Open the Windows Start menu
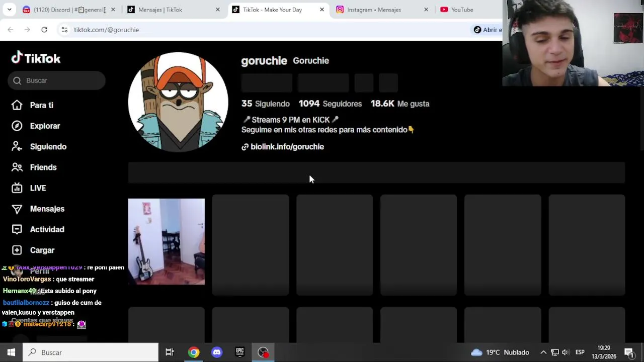The height and width of the screenshot is (362, 644). pyautogui.click(x=11, y=352)
